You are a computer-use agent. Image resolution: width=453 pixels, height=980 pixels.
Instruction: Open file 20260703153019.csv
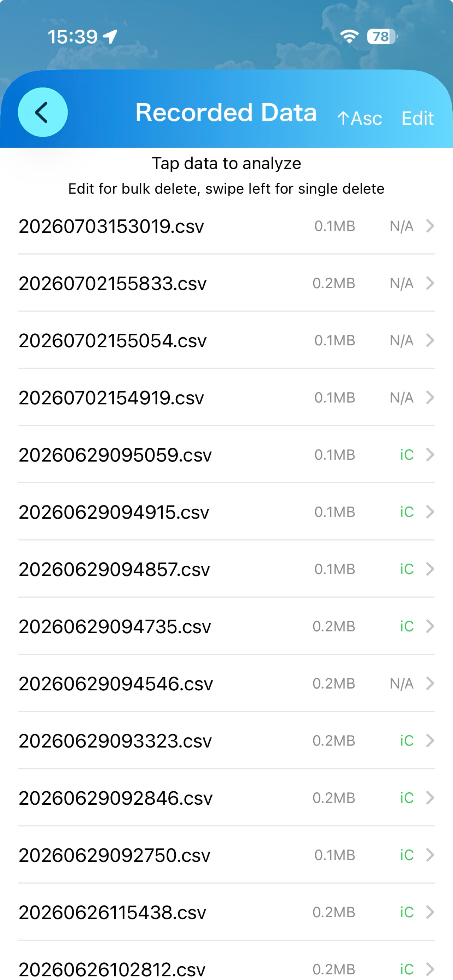pos(226,226)
